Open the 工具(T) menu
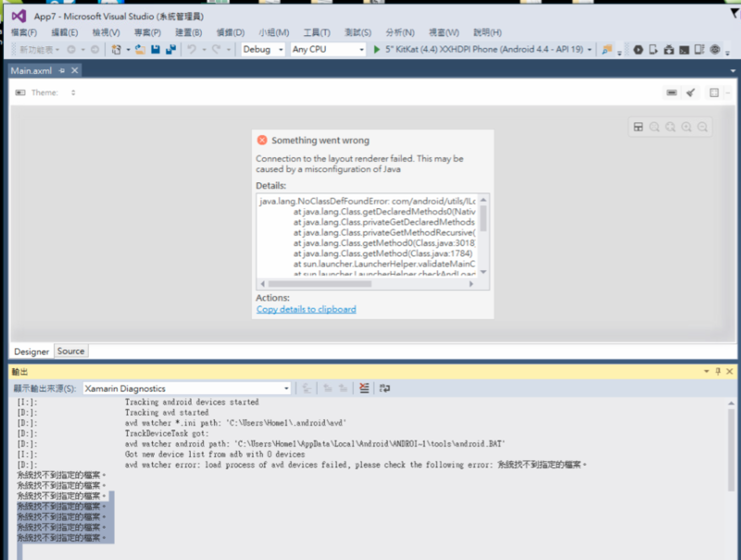This screenshot has width=741, height=560. (x=317, y=32)
